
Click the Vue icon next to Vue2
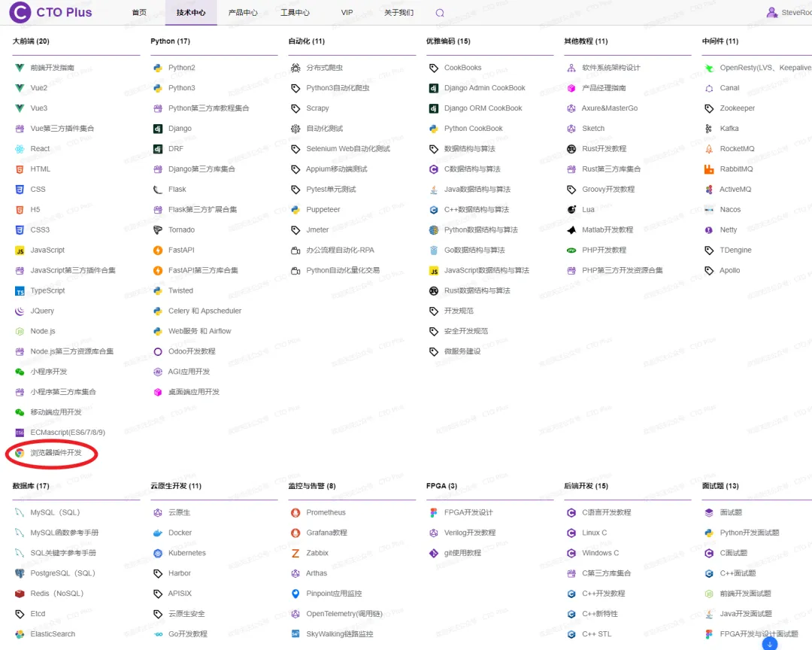(x=20, y=88)
